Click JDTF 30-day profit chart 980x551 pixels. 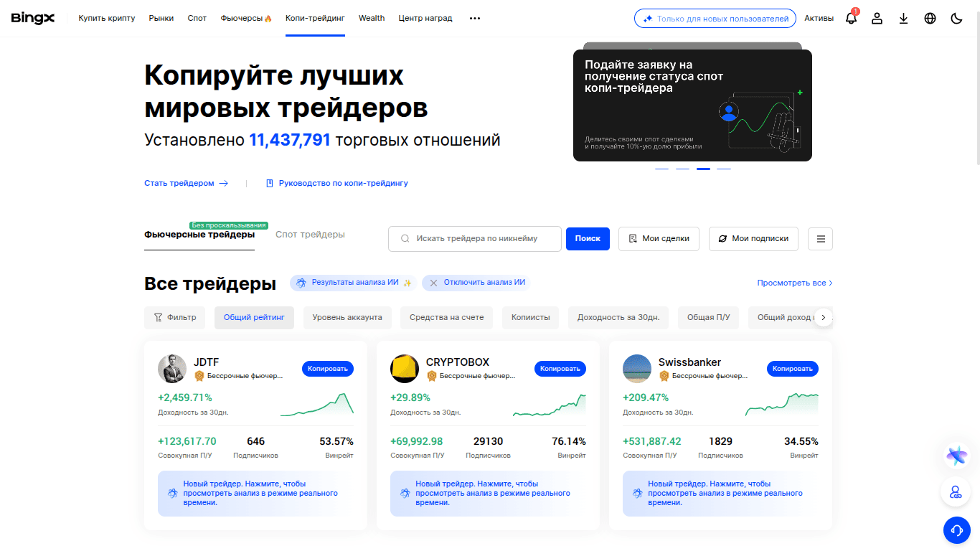[317, 405]
